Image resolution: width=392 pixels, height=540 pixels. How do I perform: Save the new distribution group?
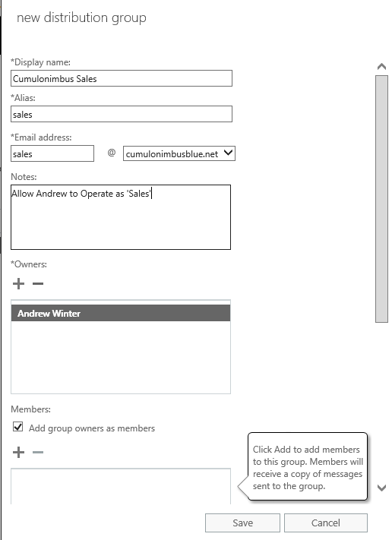coord(242,523)
